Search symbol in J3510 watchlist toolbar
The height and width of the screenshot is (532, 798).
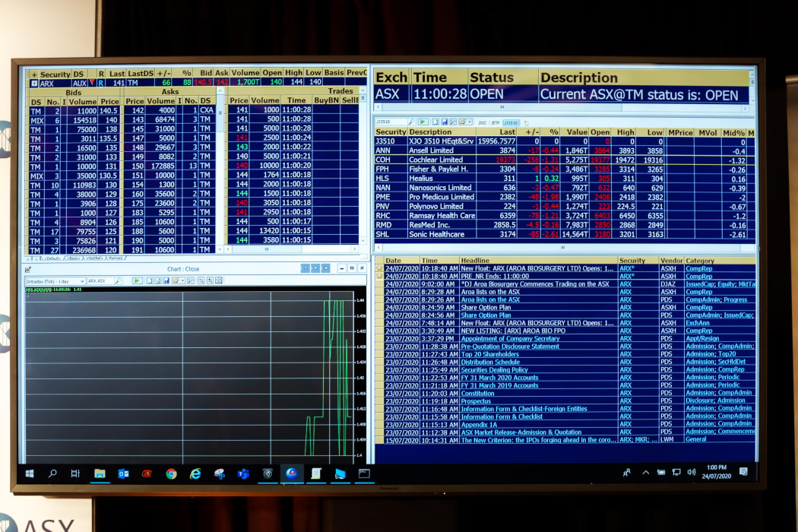pyautogui.click(x=411, y=122)
